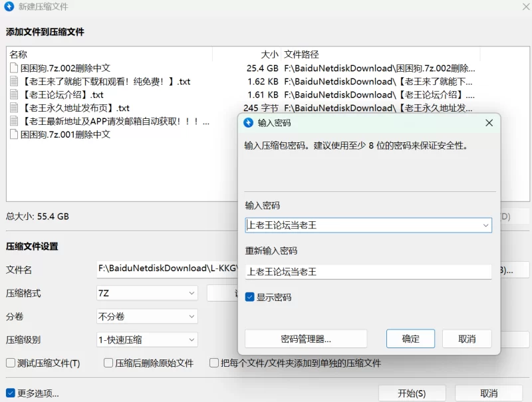The image size is (532, 402).
Task: Click text file icon of 【老王论坛介绍】.txt
Action: click(x=14, y=94)
